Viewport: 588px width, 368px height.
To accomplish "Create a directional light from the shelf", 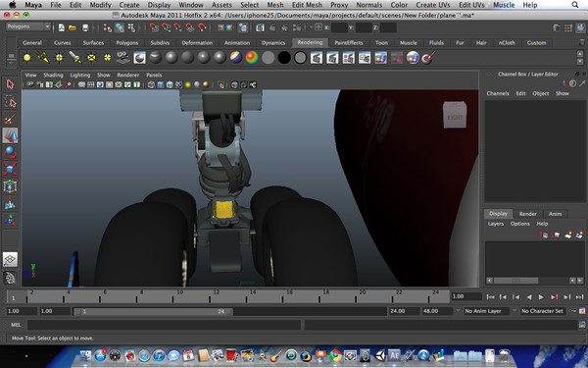I will pos(43,58).
